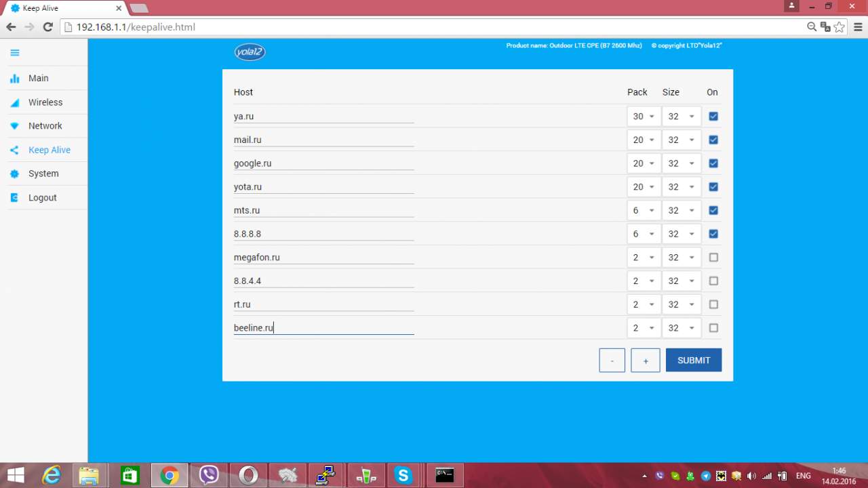Select Keep Alive in the sidebar
The image size is (868, 488).
click(x=50, y=150)
